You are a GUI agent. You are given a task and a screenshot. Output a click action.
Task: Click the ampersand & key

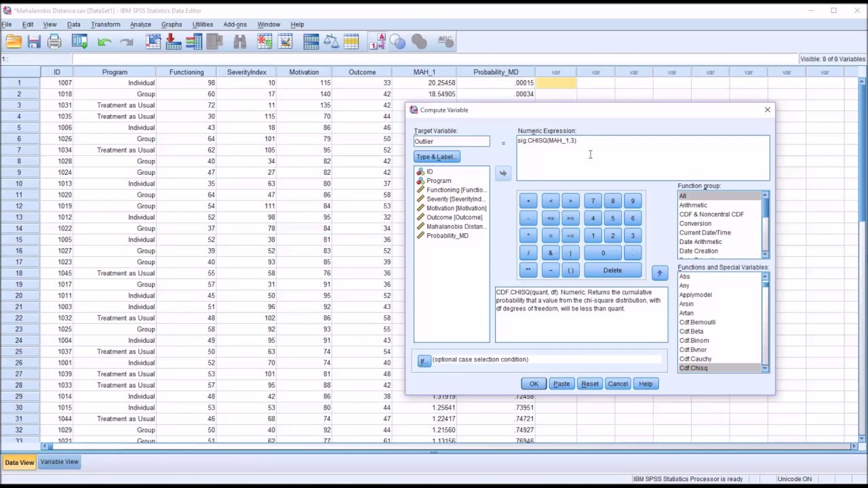550,253
